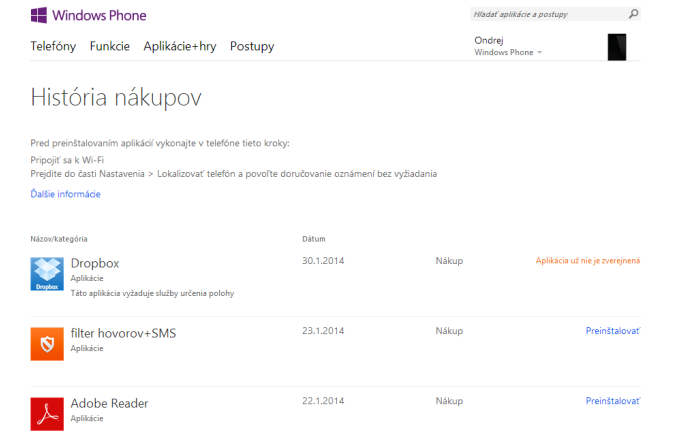Open the filter hovorov+SMS shield icon
Screen dimensions: 679x446
pos(47,344)
